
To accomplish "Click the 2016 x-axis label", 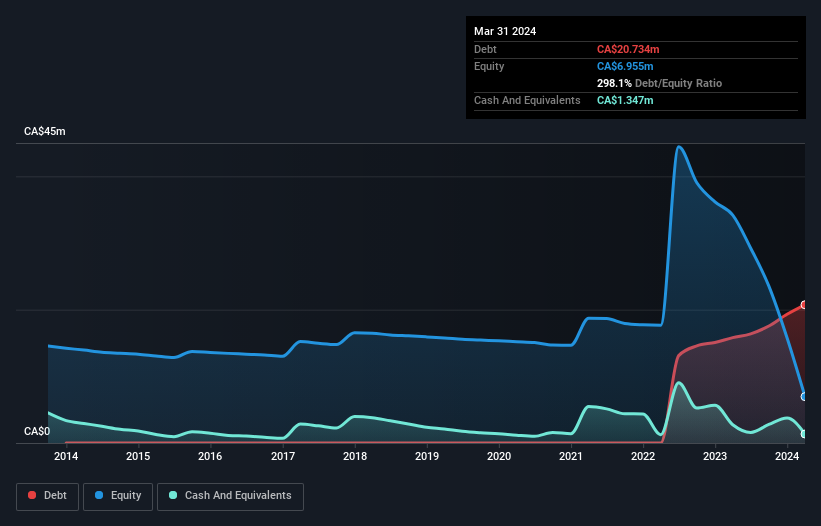I will pyautogui.click(x=210, y=456).
